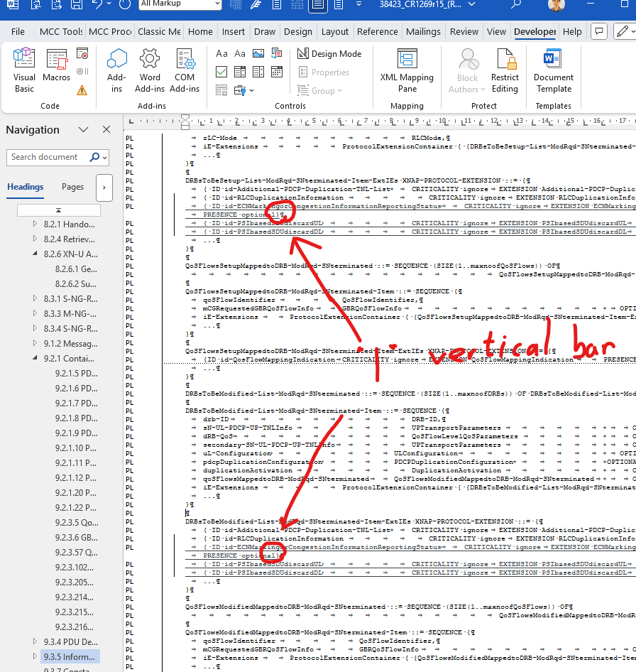The height and width of the screenshot is (672, 636).
Task: Insert a Picture Content Control
Action: point(258,54)
